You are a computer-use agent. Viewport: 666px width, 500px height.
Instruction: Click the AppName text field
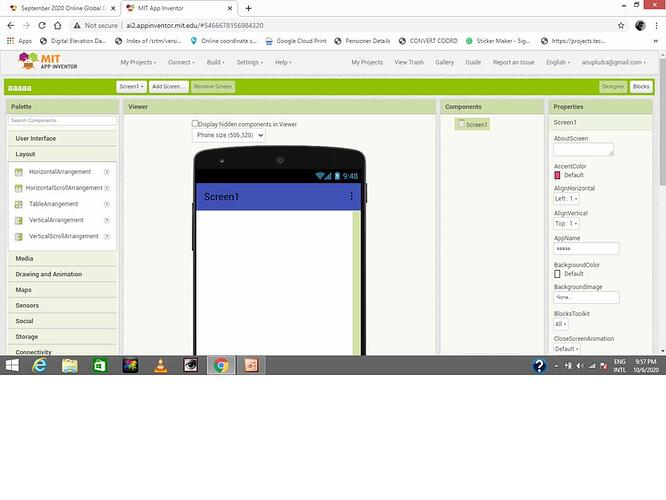[x=586, y=249]
